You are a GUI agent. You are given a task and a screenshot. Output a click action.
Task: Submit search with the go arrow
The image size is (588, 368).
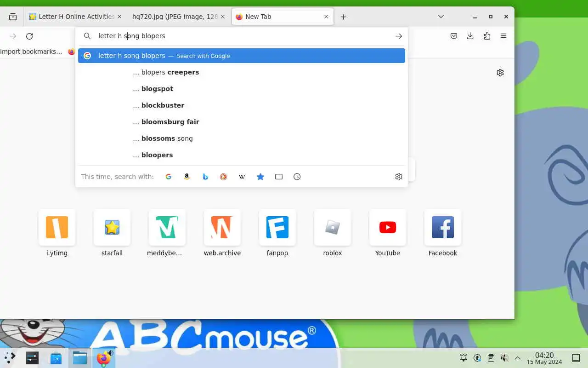[399, 36]
